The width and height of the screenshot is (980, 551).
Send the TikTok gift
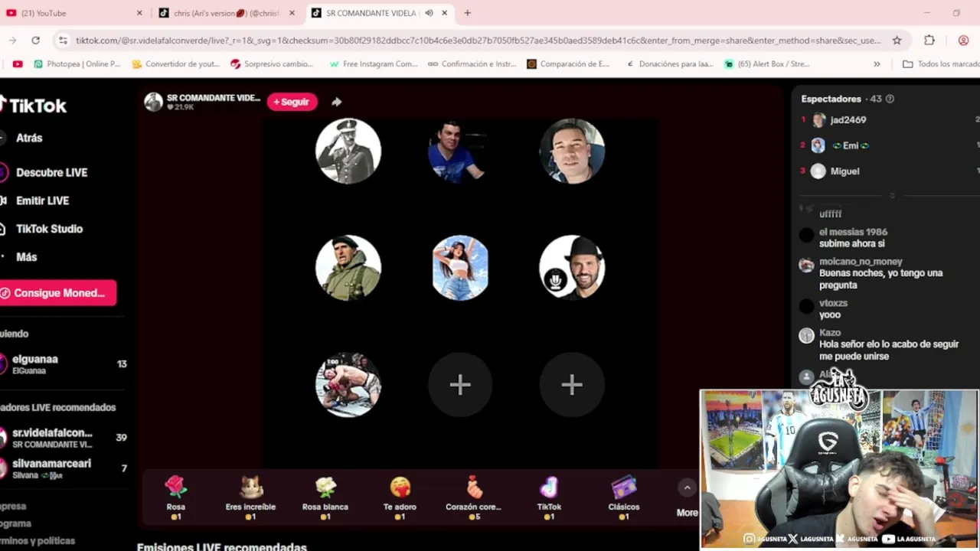point(549,497)
